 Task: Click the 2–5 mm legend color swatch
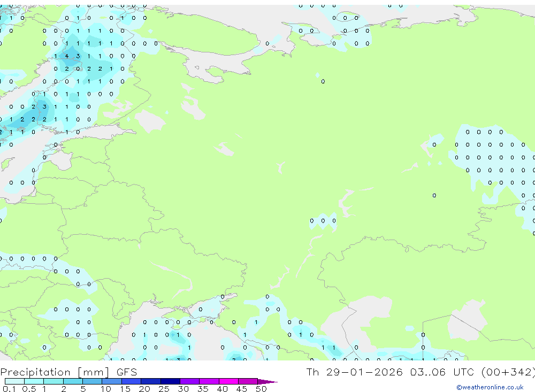[x=73, y=381]
